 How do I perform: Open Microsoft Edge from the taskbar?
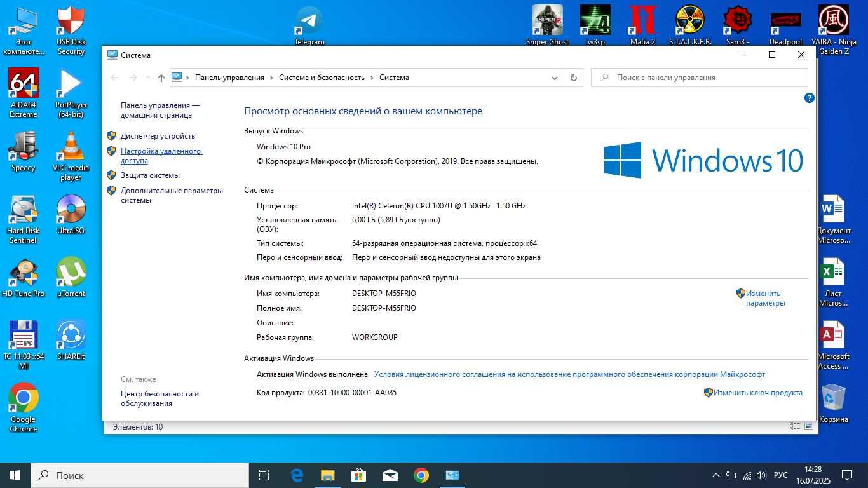[x=297, y=475]
